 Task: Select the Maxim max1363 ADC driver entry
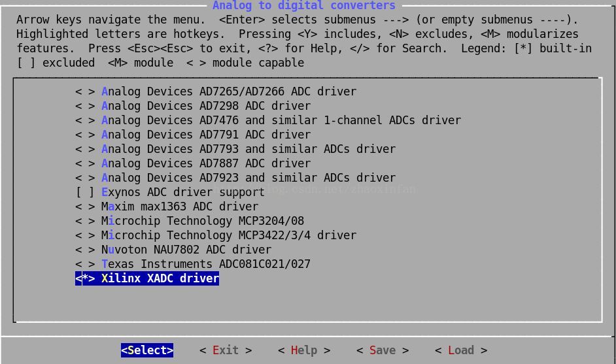(180, 207)
